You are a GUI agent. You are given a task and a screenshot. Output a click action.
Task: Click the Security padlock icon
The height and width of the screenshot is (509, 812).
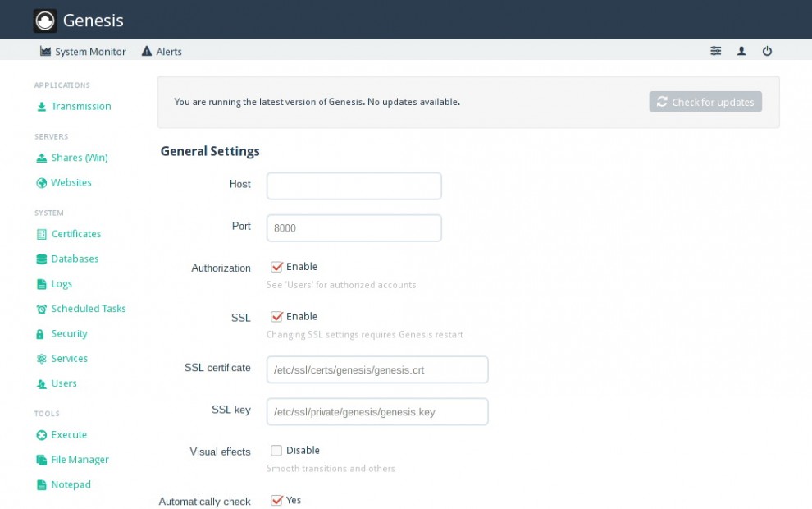tap(40, 334)
